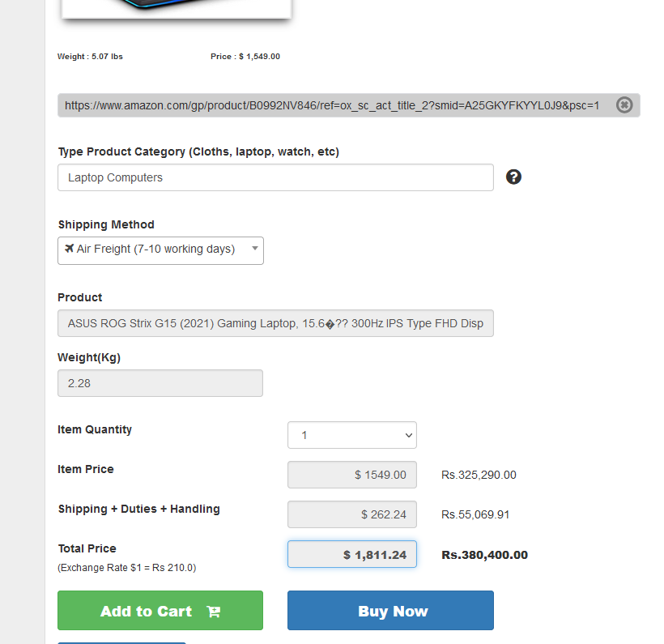Viewport: 664px width, 644px height.
Task: Open the Shipping Method dropdown
Action: coord(160,251)
